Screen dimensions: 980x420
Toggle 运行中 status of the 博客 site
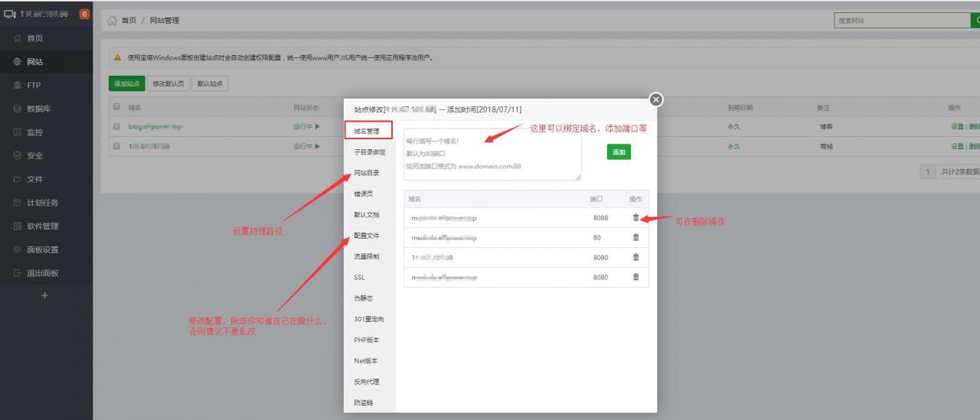tap(306, 126)
